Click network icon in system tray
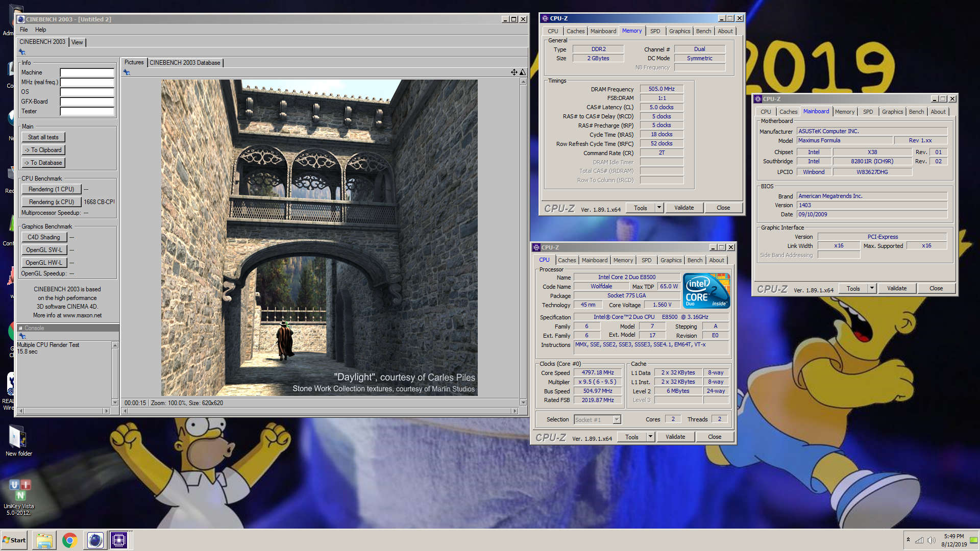 919,540
